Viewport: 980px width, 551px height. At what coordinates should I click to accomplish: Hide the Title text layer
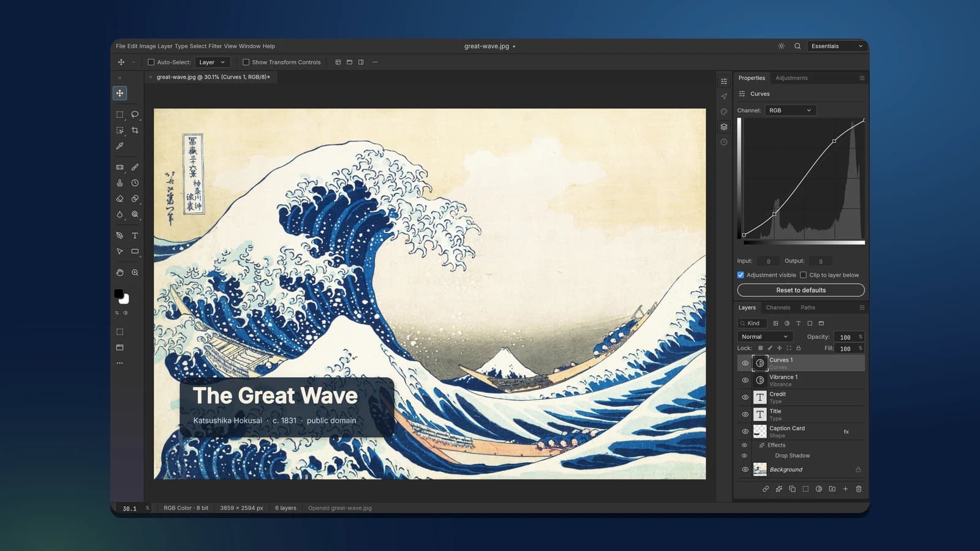pos(745,414)
